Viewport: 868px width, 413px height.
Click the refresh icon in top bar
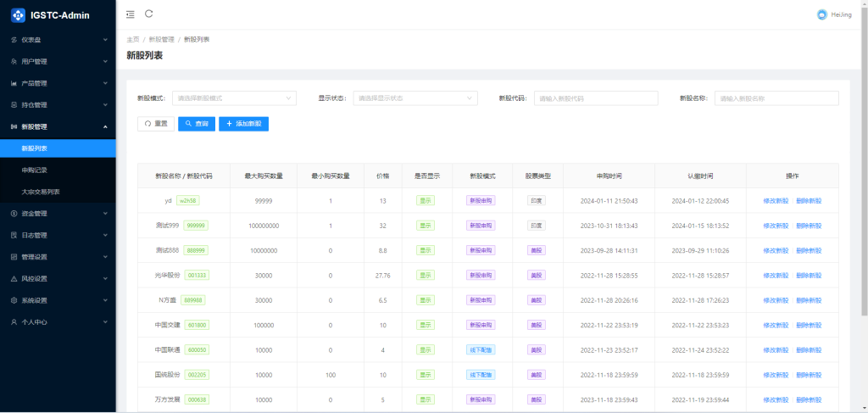coord(149,14)
